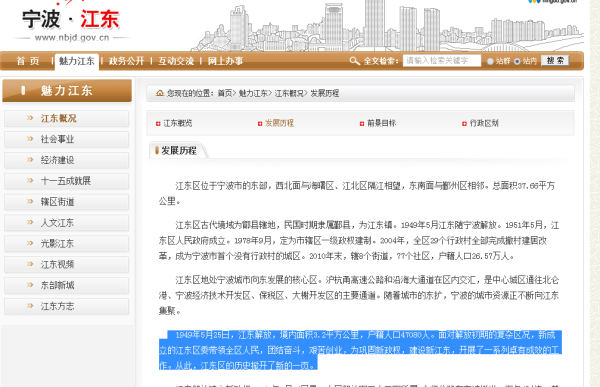Open the 行政区划 sub-tab
600x387 pixels.
tap(484, 123)
